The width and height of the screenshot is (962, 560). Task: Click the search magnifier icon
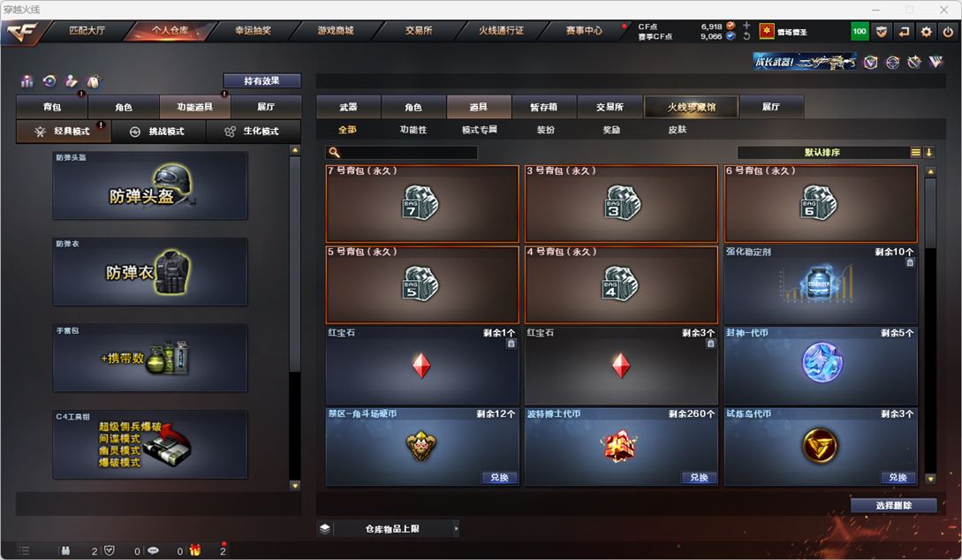click(335, 152)
